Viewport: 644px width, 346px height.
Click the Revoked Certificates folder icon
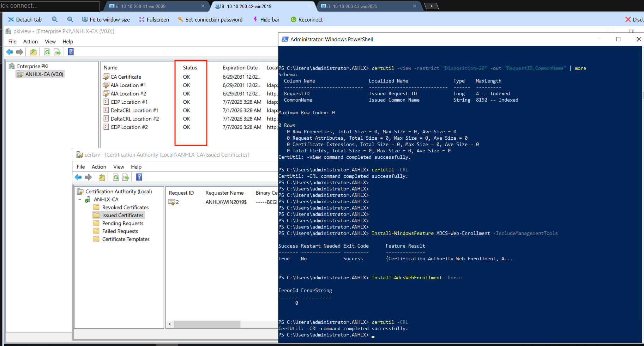96,207
